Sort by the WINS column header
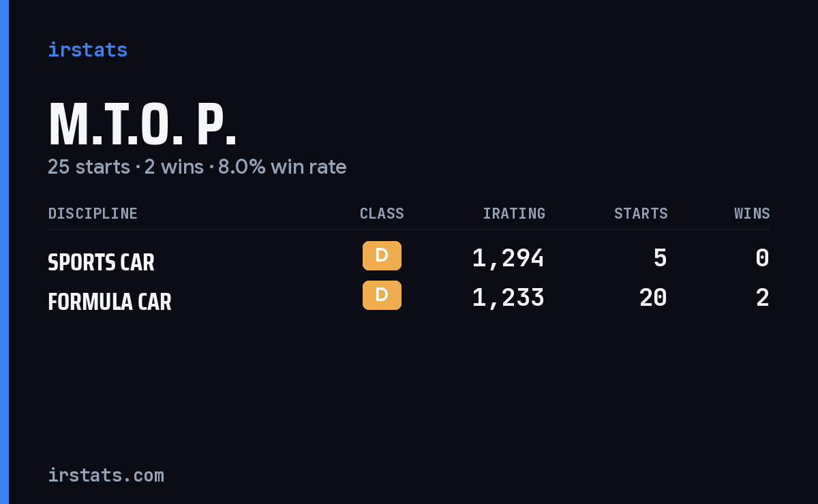 click(752, 214)
